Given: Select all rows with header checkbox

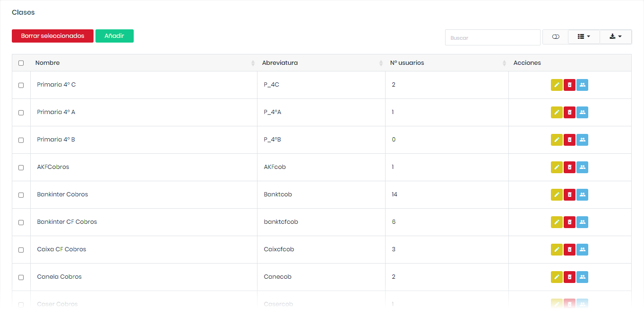Looking at the screenshot, I should pyautogui.click(x=21, y=63).
